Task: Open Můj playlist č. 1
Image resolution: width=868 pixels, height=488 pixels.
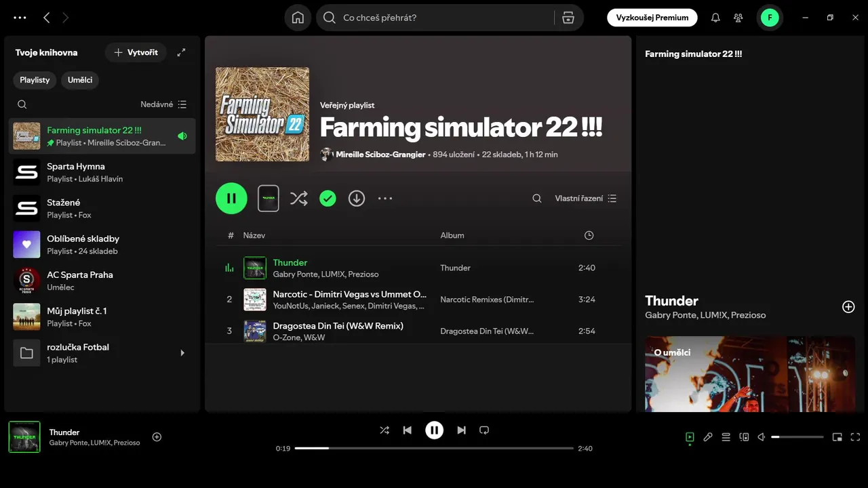Action: [102, 317]
